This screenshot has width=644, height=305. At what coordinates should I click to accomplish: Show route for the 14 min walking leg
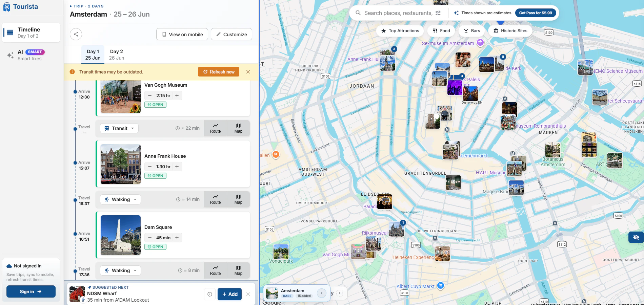[x=215, y=199]
